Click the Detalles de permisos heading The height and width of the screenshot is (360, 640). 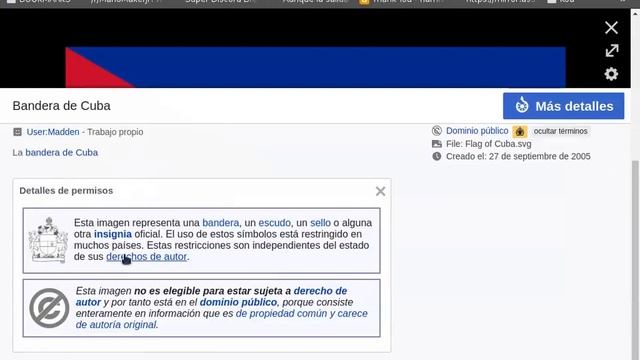pos(66,191)
